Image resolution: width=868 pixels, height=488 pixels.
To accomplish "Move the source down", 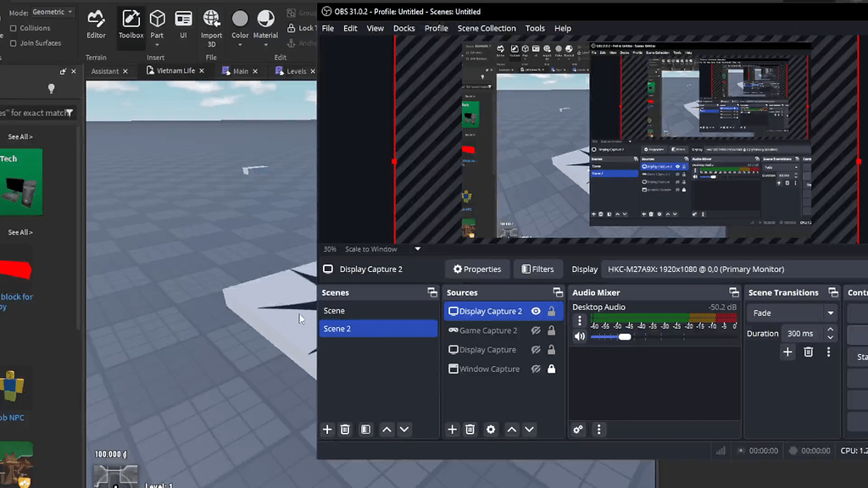I will pos(530,430).
